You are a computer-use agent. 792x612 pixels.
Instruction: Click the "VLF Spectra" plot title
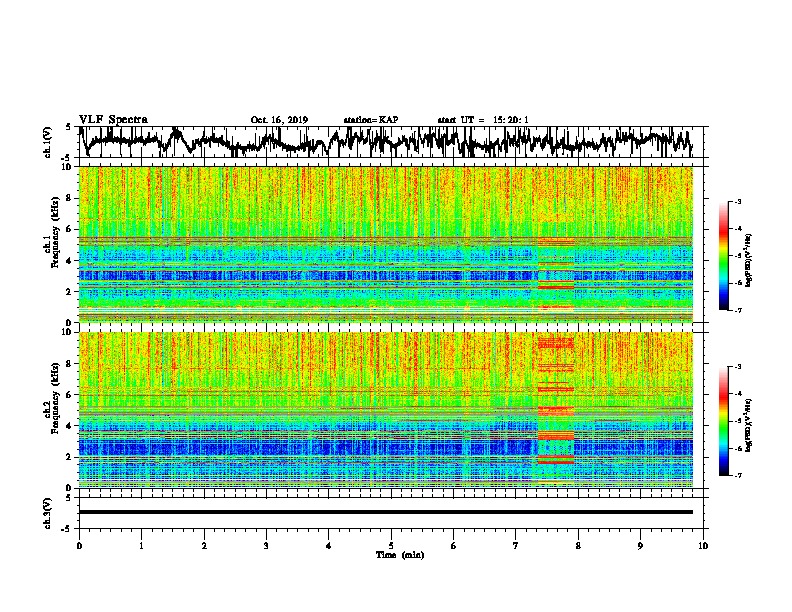(113, 120)
